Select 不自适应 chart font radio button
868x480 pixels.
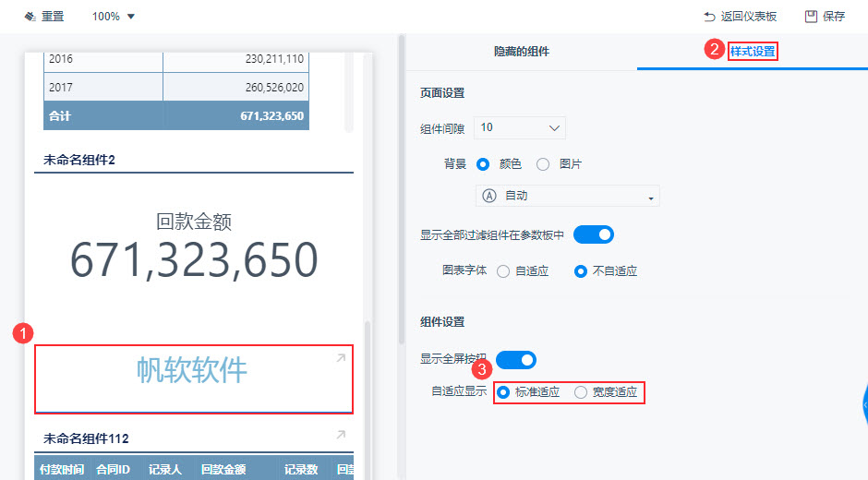coord(580,271)
